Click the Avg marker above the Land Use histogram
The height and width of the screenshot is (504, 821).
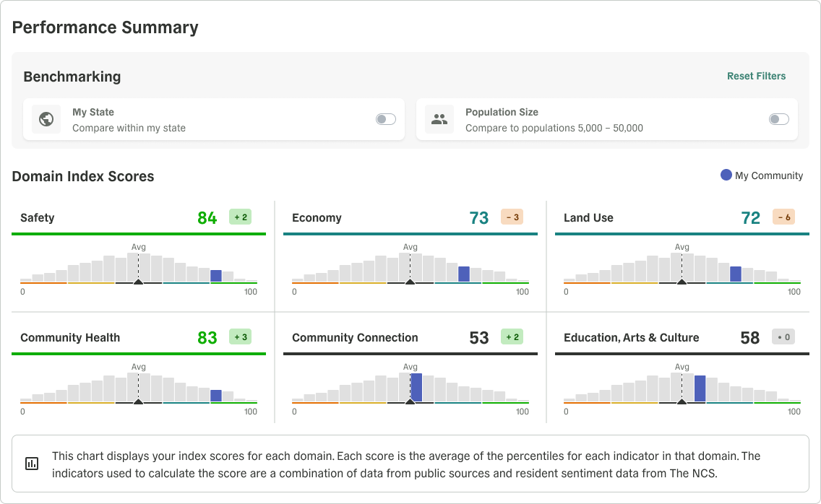(x=682, y=246)
